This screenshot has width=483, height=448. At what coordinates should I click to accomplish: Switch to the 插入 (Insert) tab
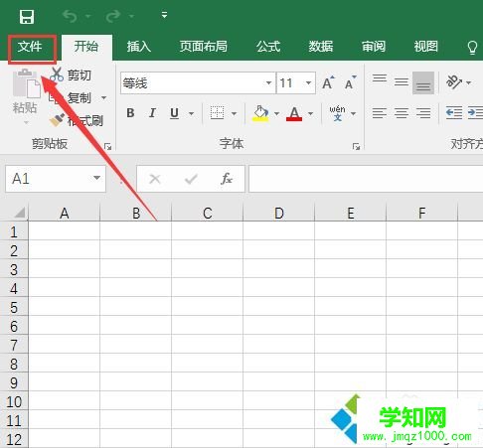tap(139, 47)
